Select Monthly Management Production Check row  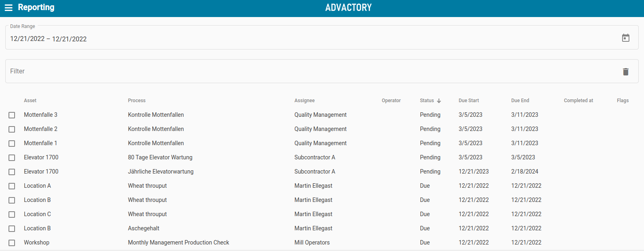(178, 242)
